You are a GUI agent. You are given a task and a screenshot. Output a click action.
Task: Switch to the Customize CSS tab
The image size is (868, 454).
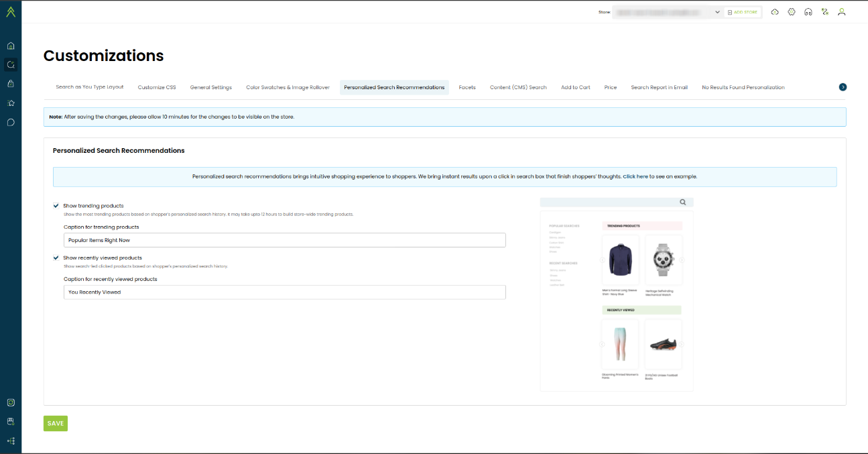pyautogui.click(x=157, y=87)
